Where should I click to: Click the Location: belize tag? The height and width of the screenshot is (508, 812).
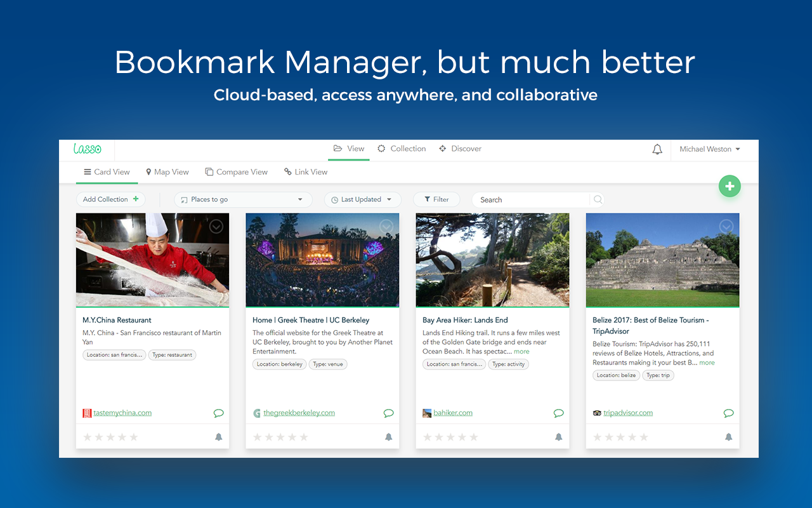[617, 375]
